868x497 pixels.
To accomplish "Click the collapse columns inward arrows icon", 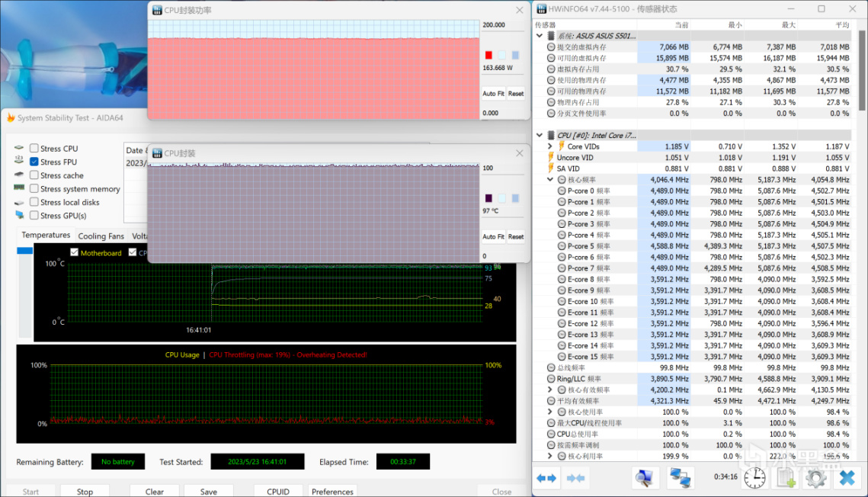I will 575,478.
